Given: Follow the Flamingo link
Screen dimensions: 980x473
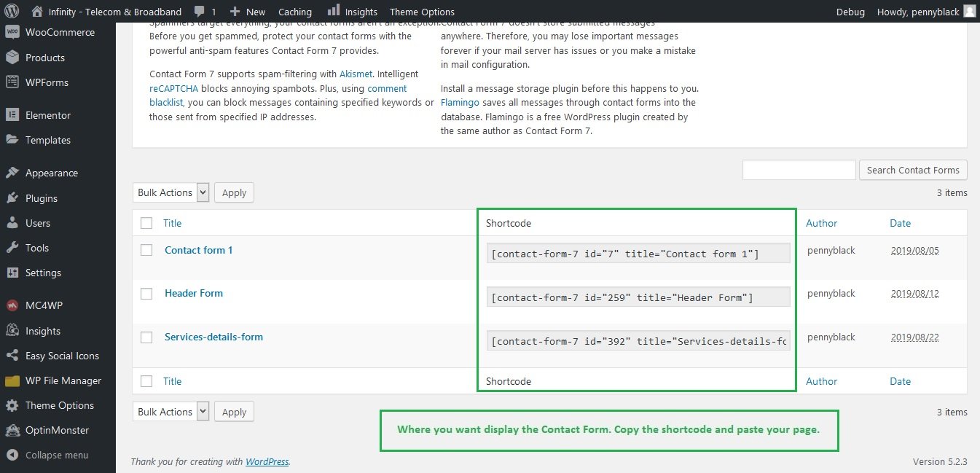Looking at the screenshot, I should pyautogui.click(x=460, y=103).
